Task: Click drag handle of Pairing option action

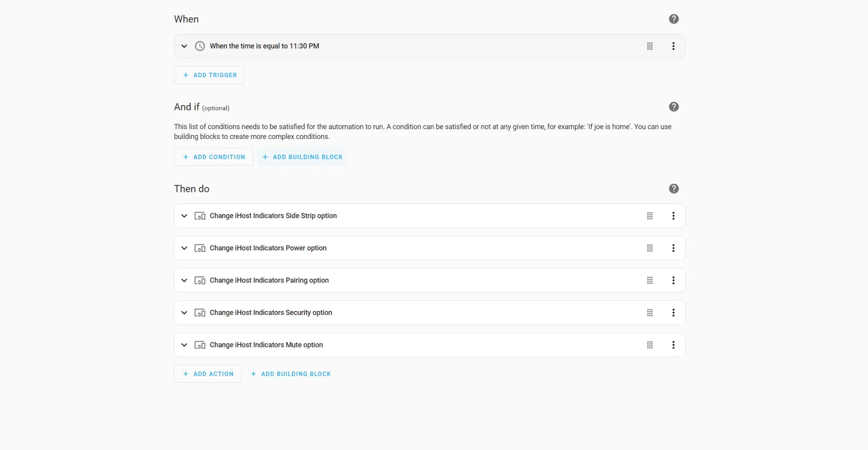Action: coord(650,280)
